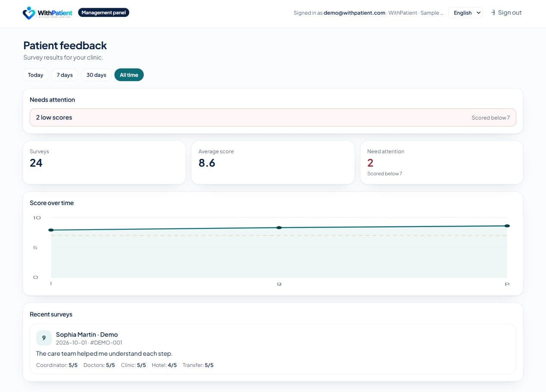Screen dimensions: 546x392
Task: Click the Need attention 2 card
Action: pos(441,162)
